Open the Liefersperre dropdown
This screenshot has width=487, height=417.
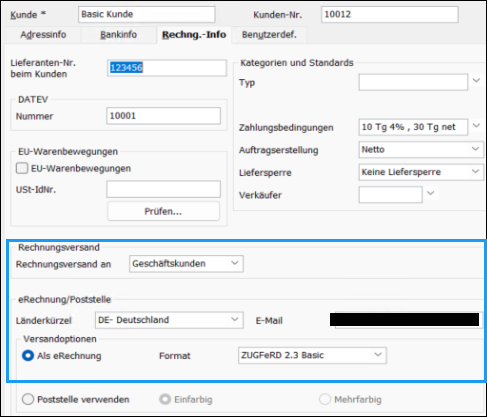click(x=421, y=172)
